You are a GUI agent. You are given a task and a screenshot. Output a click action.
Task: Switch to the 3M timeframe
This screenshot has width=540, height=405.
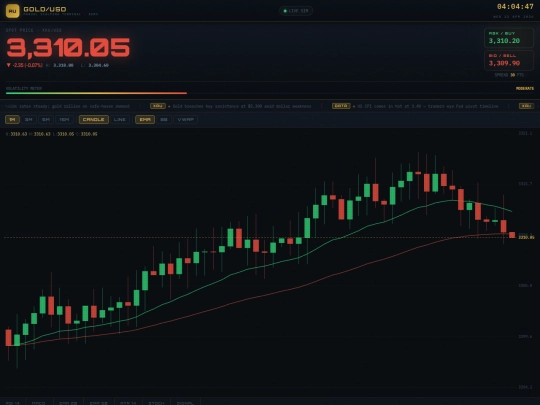[x=29, y=120]
